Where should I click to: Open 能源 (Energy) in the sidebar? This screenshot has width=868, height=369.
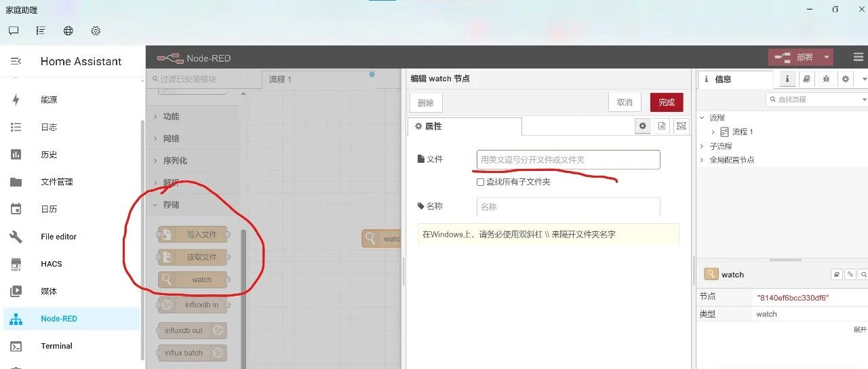[71, 100]
